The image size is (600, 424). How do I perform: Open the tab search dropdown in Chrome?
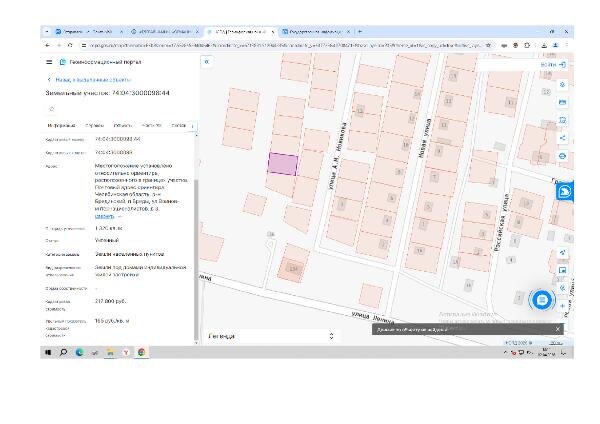pyautogui.click(x=47, y=31)
